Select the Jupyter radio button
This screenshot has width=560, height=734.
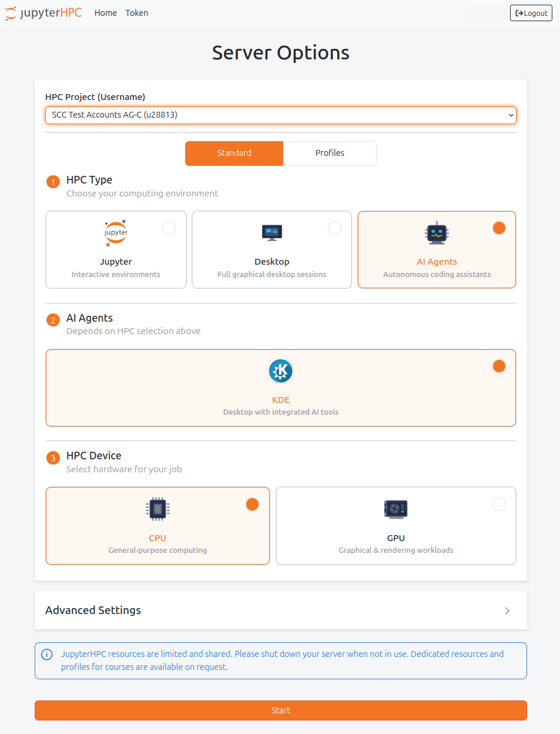(x=169, y=228)
